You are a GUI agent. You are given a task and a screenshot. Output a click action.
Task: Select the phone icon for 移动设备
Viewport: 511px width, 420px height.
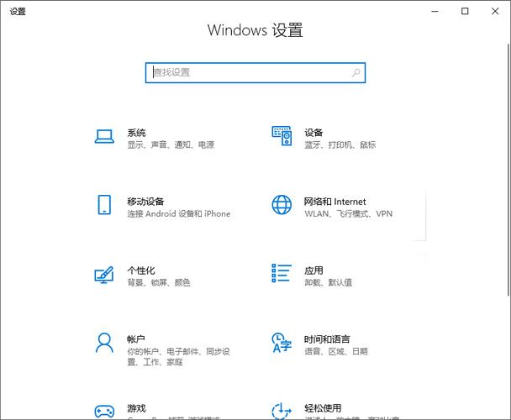point(104,206)
